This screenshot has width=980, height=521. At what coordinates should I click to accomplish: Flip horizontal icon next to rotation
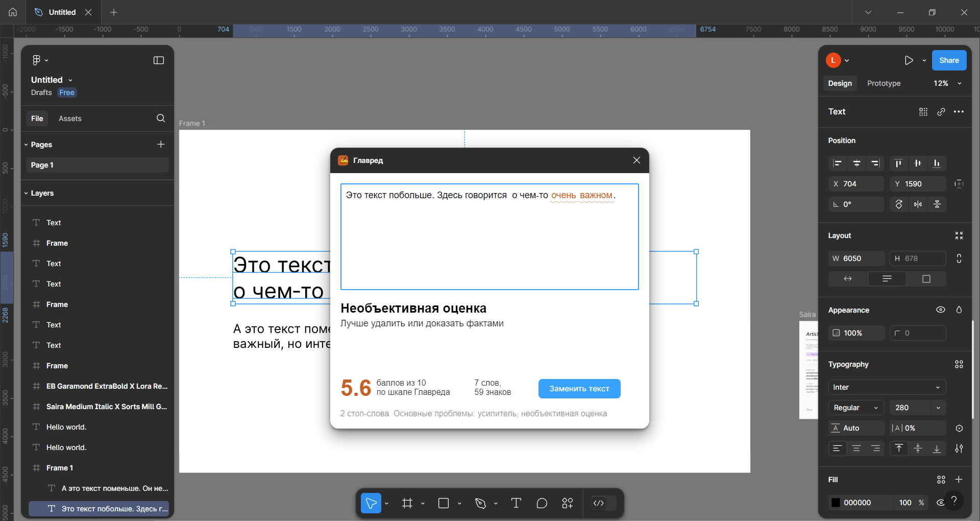(918, 204)
